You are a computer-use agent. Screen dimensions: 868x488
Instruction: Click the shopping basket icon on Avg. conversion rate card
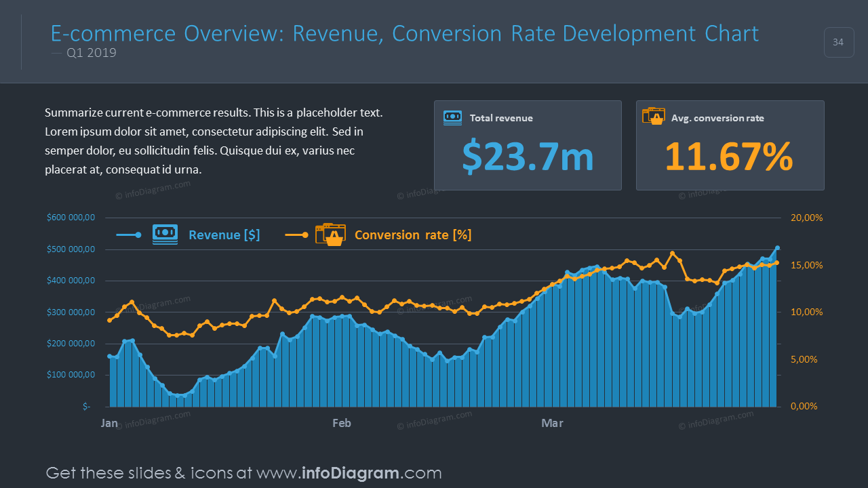coord(654,116)
